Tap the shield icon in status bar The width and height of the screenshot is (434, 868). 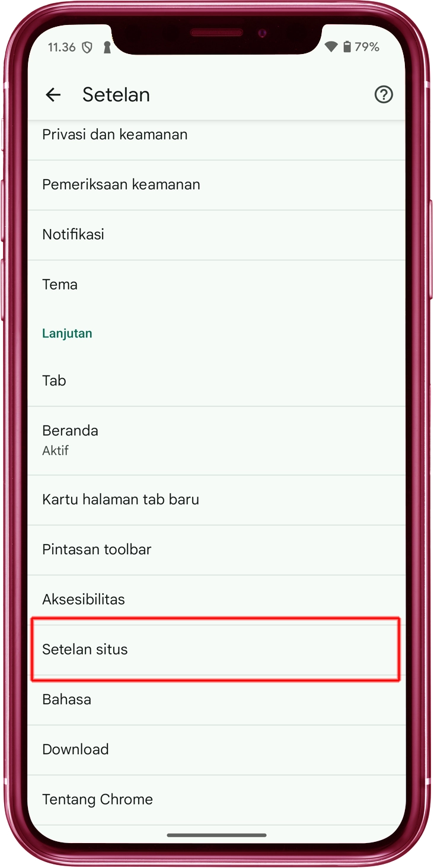(x=87, y=47)
